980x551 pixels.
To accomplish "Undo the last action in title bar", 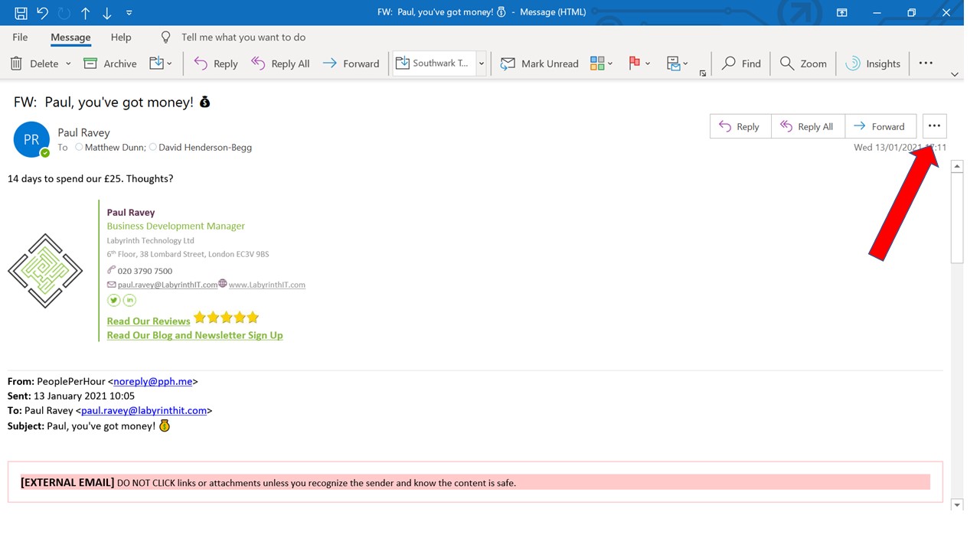I will tap(43, 13).
